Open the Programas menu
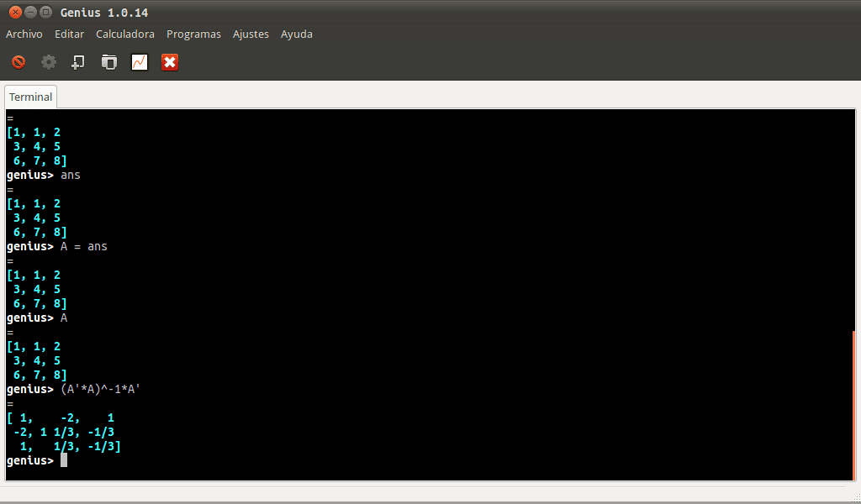Screen dimensions: 861x504 tap(193, 34)
